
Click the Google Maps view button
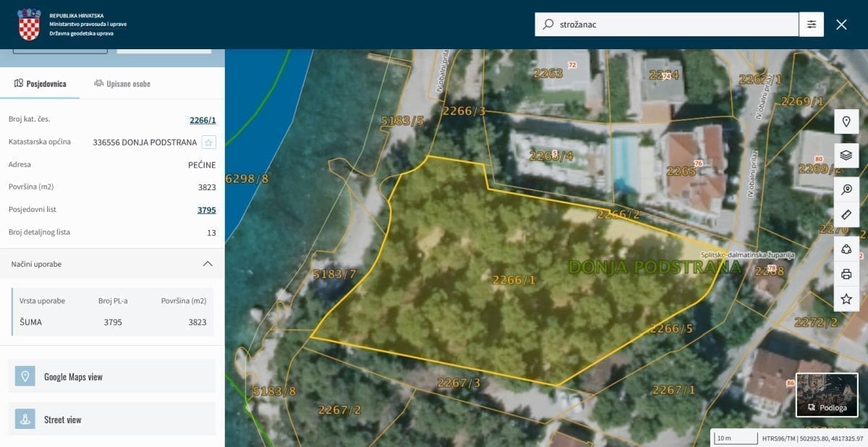(x=112, y=377)
